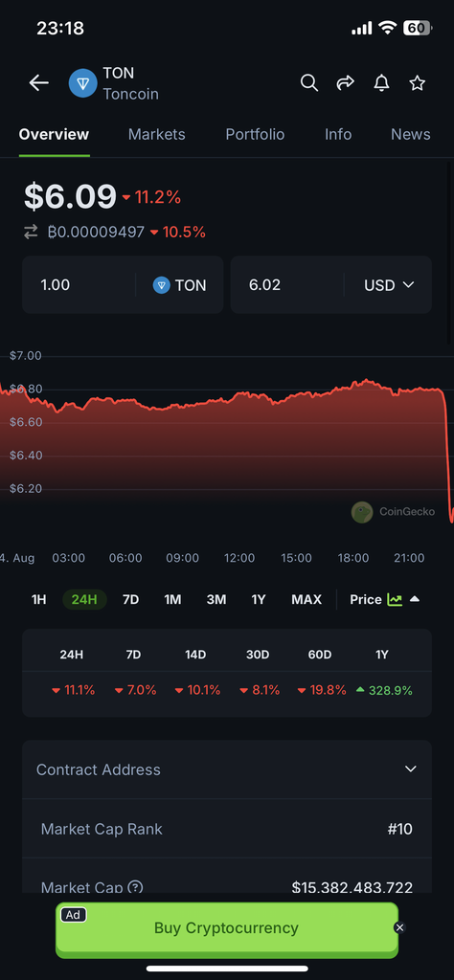This screenshot has width=454, height=980.
Task: Tap the Market Cap help question icon
Action: pyautogui.click(x=136, y=887)
